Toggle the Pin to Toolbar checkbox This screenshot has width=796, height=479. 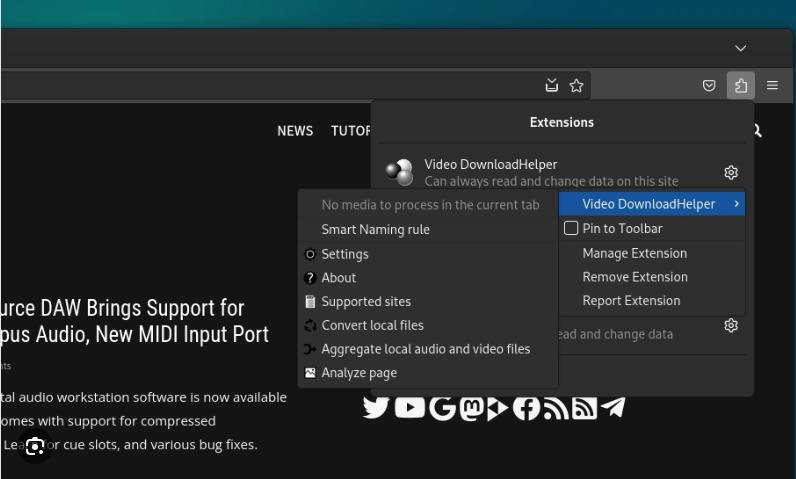[571, 228]
